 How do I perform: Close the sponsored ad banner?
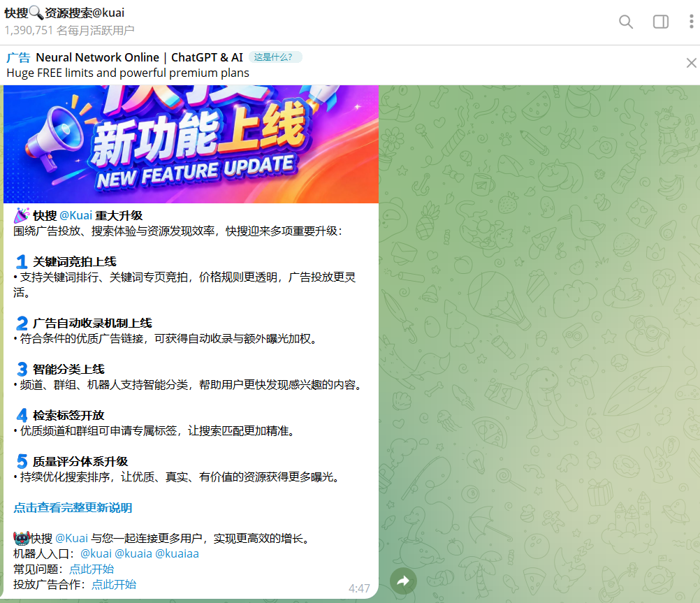pyautogui.click(x=691, y=63)
